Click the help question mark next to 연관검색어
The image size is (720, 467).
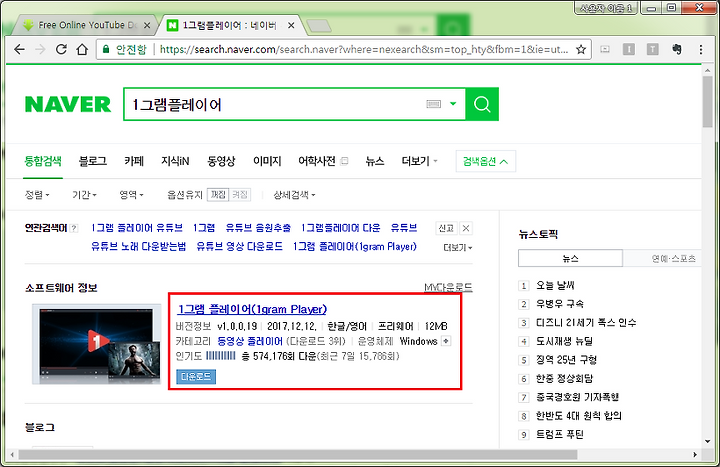[x=74, y=228]
